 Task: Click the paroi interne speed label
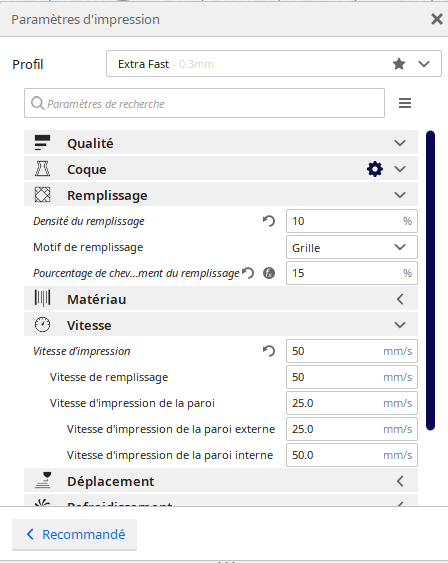pyautogui.click(x=170, y=455)
